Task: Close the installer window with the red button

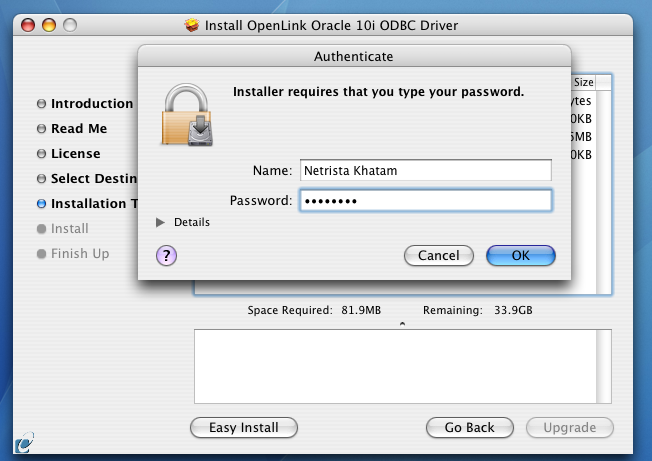Action: pyautogui.click(x=28, y=25)
